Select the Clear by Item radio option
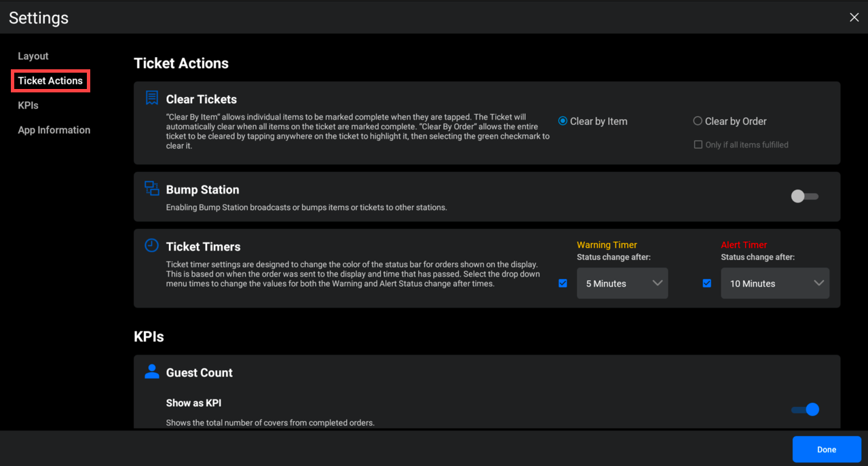Image resolution: width=868 pixels, height=466 pixels. pyautogui.click(x=563, y=121)
